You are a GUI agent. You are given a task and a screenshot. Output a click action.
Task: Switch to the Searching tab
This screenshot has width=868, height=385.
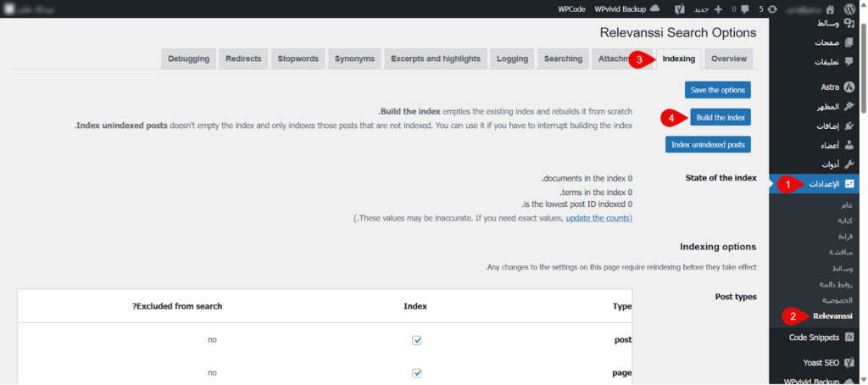click(563, 59)
